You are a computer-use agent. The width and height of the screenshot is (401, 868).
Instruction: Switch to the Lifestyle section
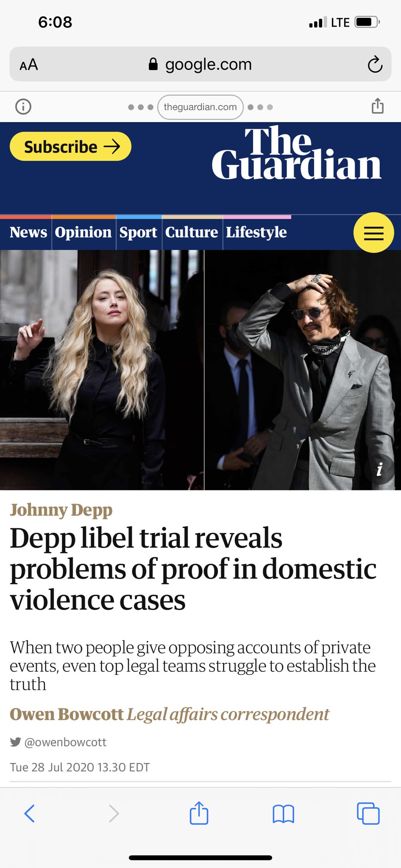pos(256,232)
